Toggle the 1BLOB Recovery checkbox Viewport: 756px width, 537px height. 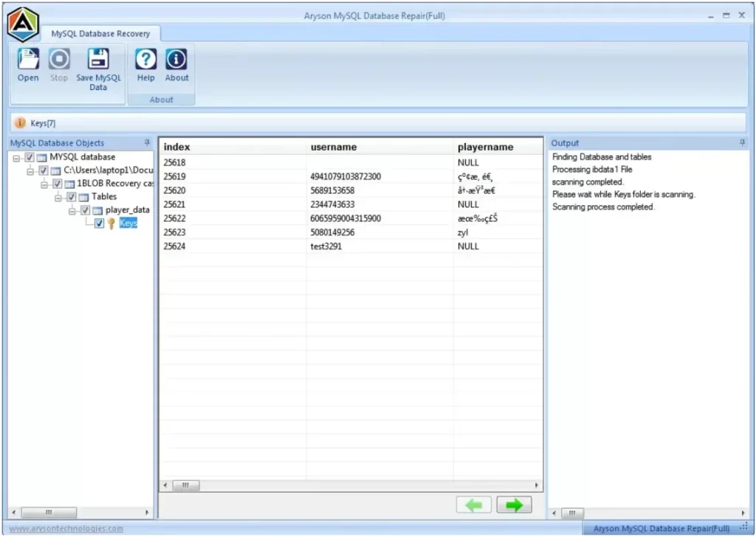58,184
